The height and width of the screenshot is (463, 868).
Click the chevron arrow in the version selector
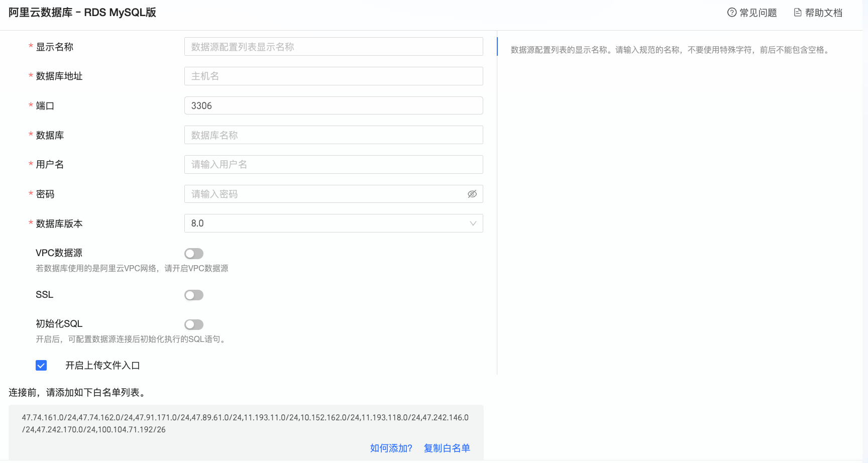click(x=473, y=223)
